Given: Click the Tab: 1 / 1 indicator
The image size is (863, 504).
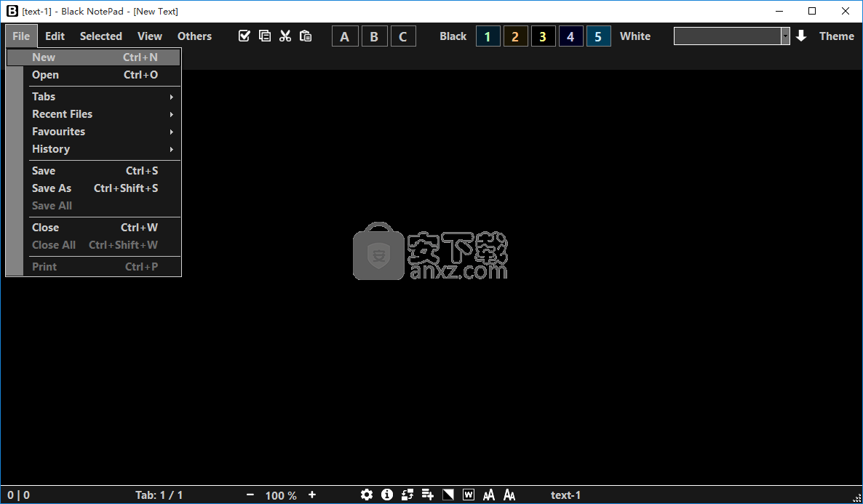Looking at the screenshot, I should point(159,495).
